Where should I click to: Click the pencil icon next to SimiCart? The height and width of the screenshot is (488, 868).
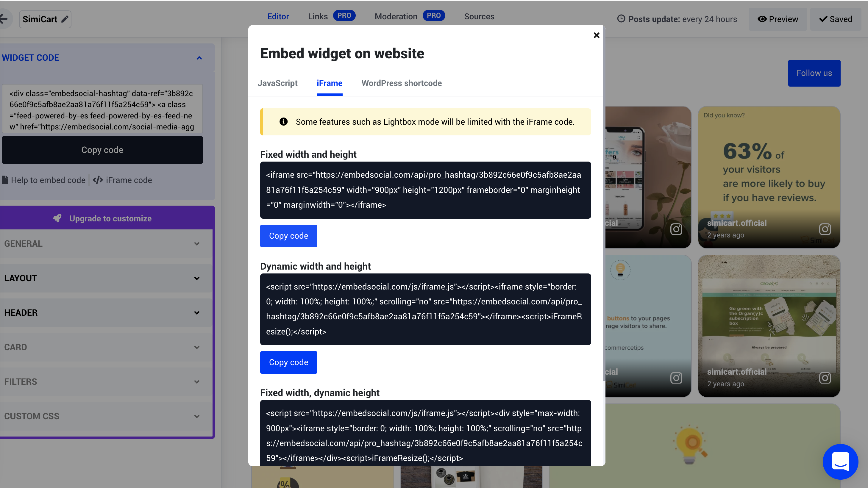(65, 19)
